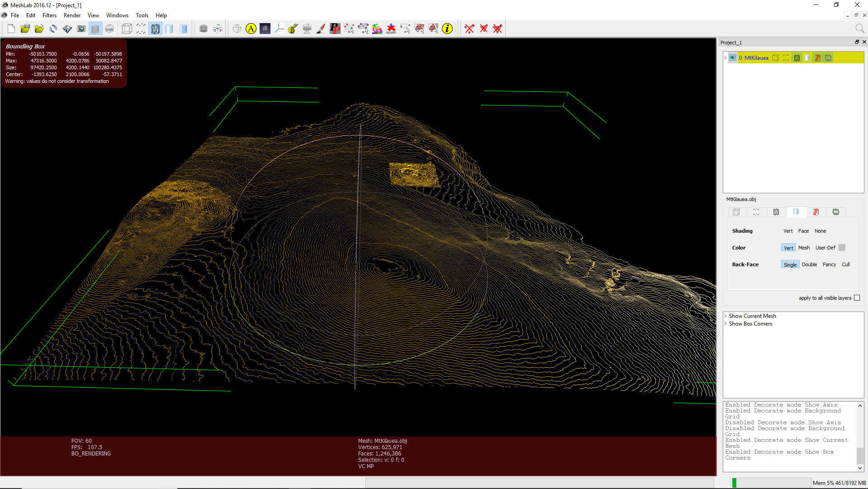868x489 pixels.
Task: Open the Quality Mapper bunny tool
Action: (x=377, y=29)
